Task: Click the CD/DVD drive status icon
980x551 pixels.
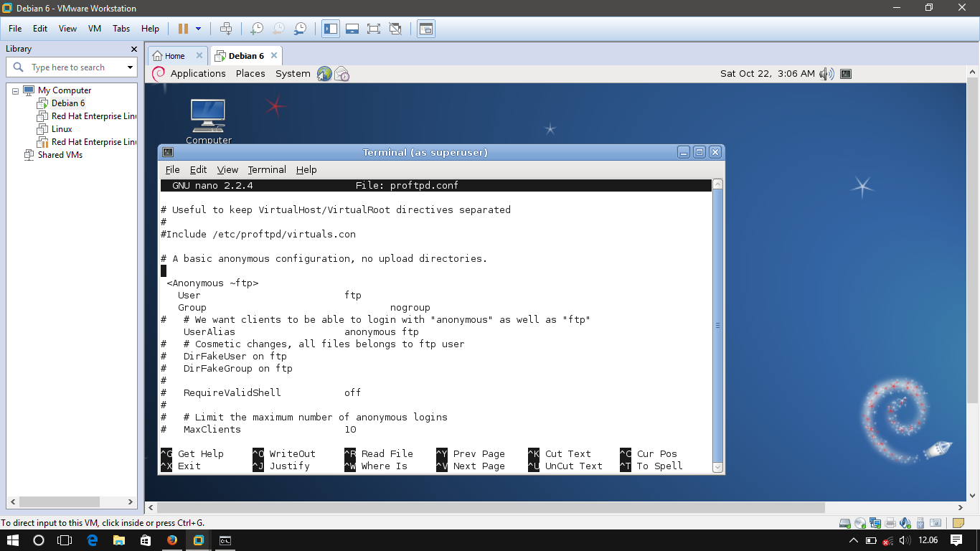Action: click(860, 523)
